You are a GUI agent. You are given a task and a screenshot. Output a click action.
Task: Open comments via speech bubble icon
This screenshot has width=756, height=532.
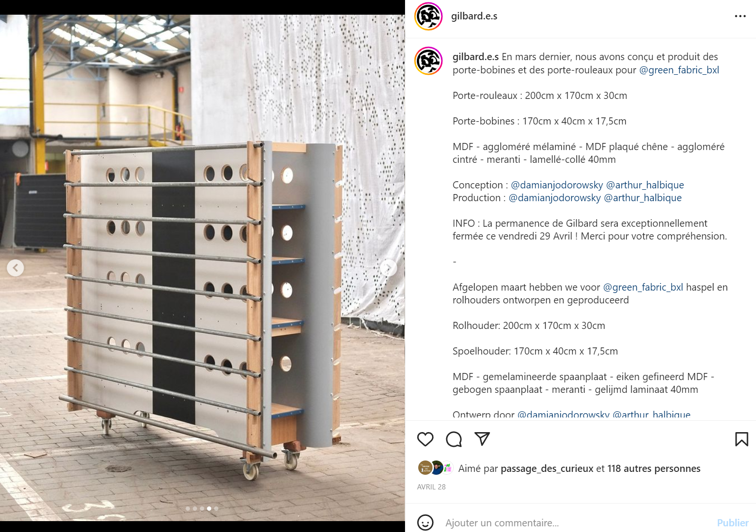pyautogui.click(x=454, y=439)
